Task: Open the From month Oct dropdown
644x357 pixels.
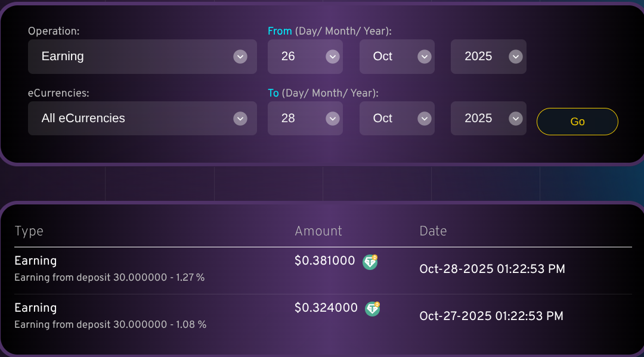Action: (x=397, y=57)
